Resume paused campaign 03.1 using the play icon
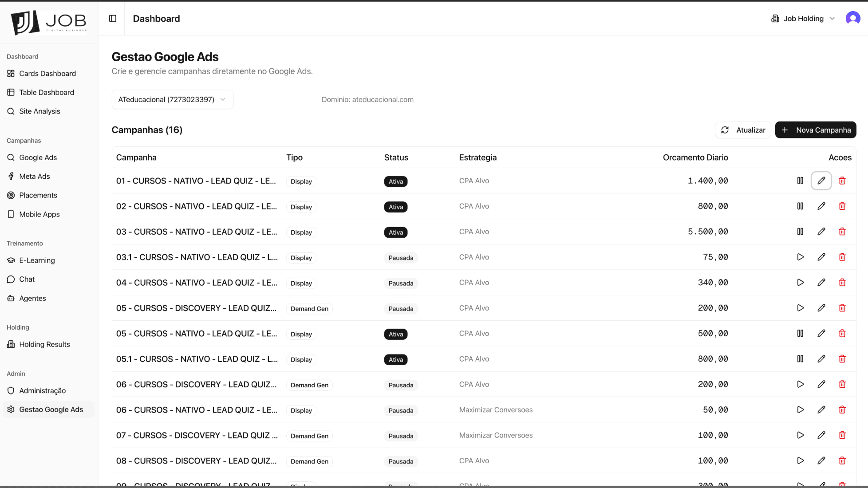This screenshot has height=488, width=868. click(x=801, y=257)
